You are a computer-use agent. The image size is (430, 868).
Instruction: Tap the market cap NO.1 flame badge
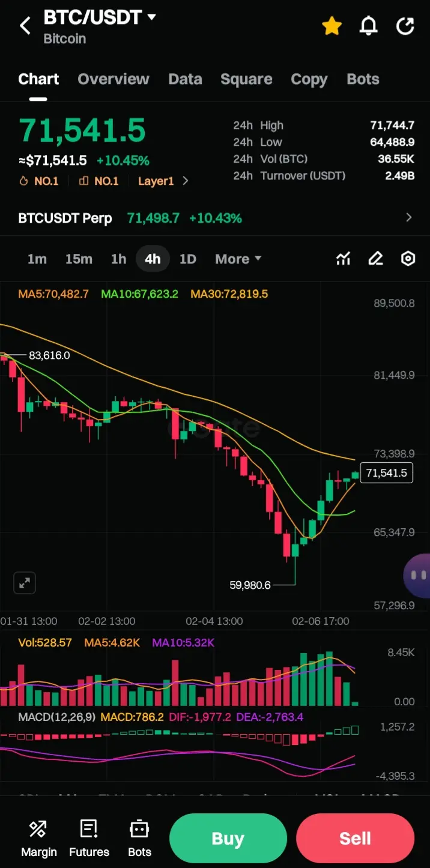point(39,181)
